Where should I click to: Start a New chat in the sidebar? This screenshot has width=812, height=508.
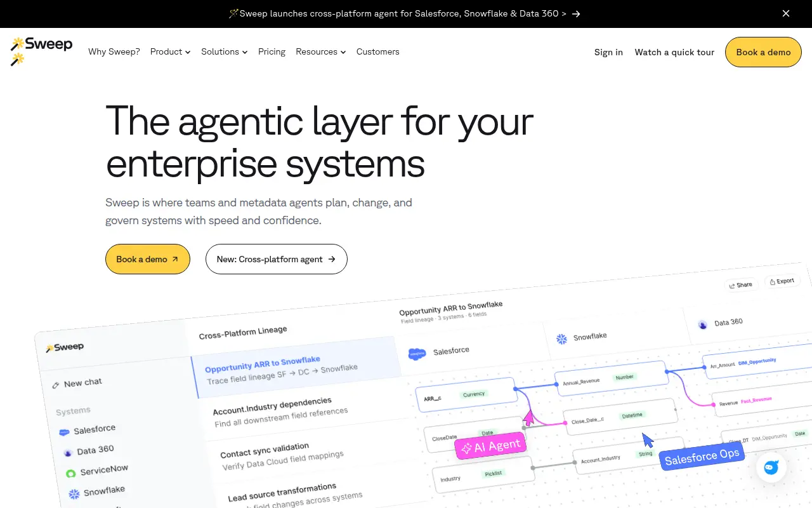(x=77, y=383)
